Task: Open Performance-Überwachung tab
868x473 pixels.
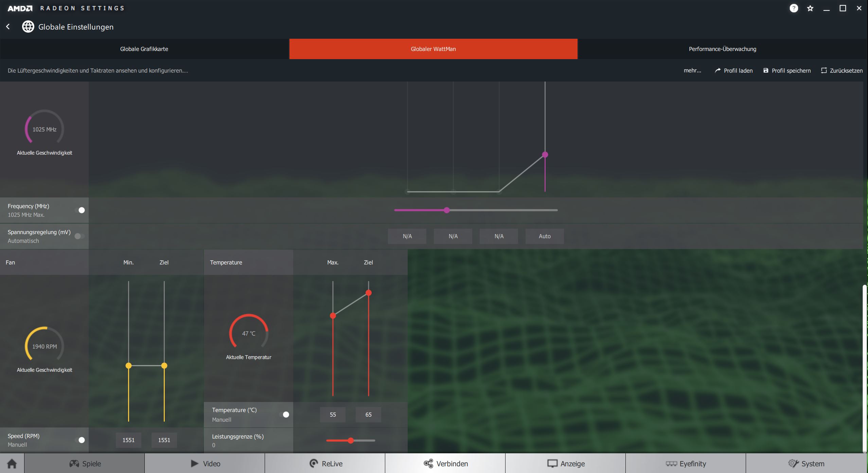Action: (x=722, y=49)
